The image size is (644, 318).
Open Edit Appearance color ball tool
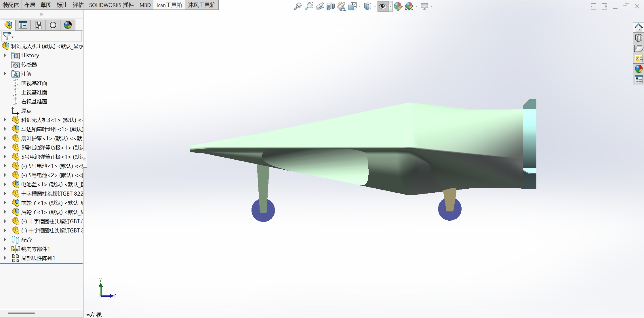point(398,6)
